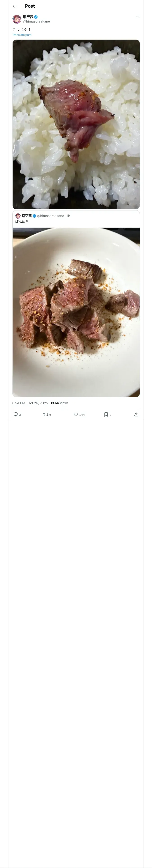Click the reply speech bubble icon
This screenshot has height=868, width=152.
tap(16, 414)
